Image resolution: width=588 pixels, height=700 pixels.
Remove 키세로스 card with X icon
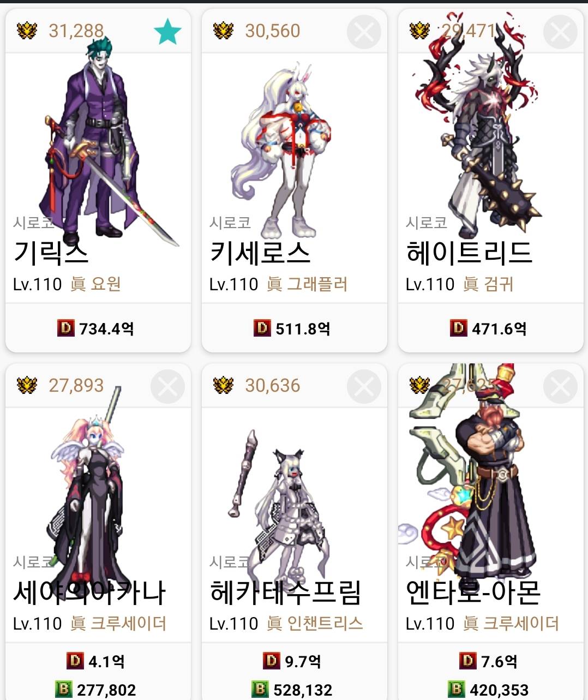click(364, 31)
